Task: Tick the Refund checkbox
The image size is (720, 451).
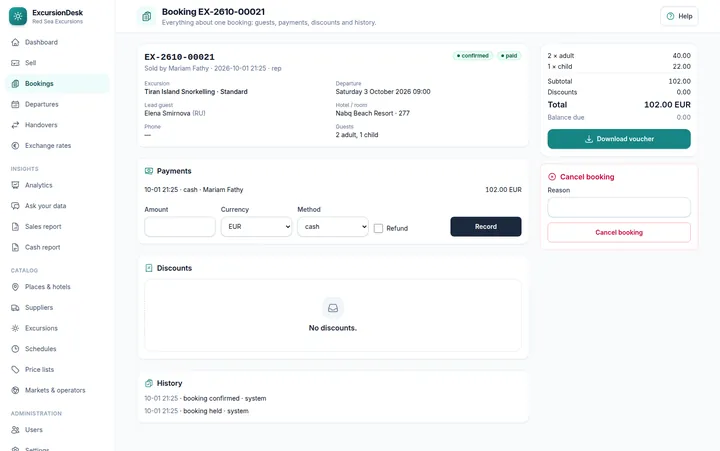Action: click(378, 228)
